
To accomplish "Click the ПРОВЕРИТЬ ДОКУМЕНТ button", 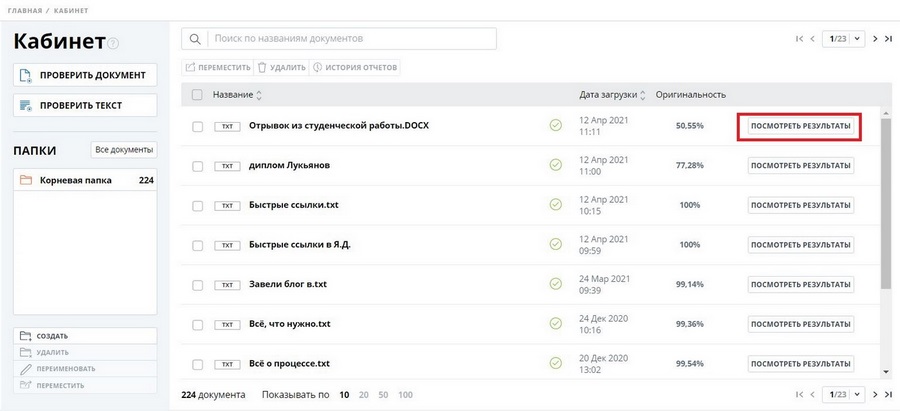I will [85, 75].
